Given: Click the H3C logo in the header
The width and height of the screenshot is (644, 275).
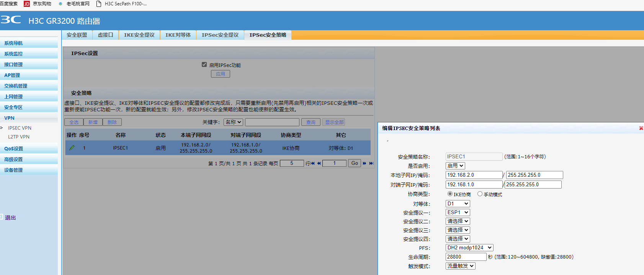Looking at the screenshot, I should coord(11,20).
